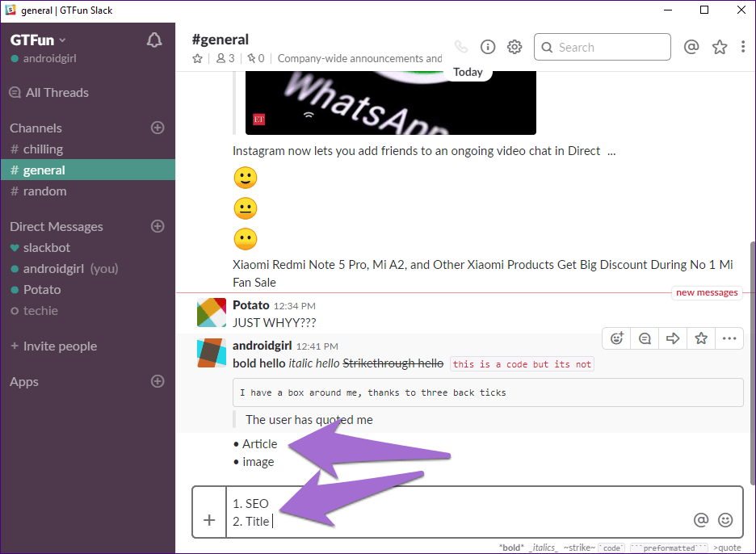The image size is (756, 554).
Task: Click the androidgirl username in the message
Action: click(262, 346)
